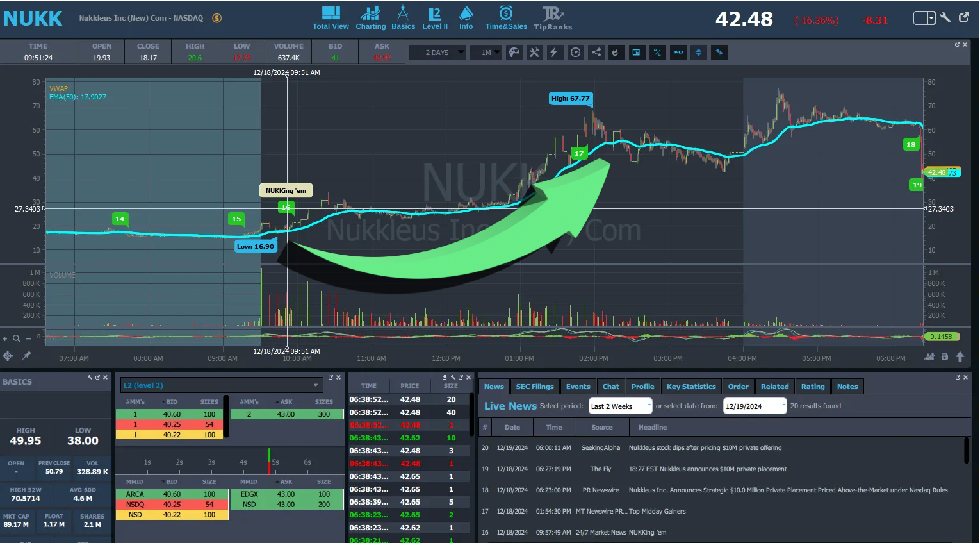
Task: Click the news list scrollbar
Action: click(967, 450)
